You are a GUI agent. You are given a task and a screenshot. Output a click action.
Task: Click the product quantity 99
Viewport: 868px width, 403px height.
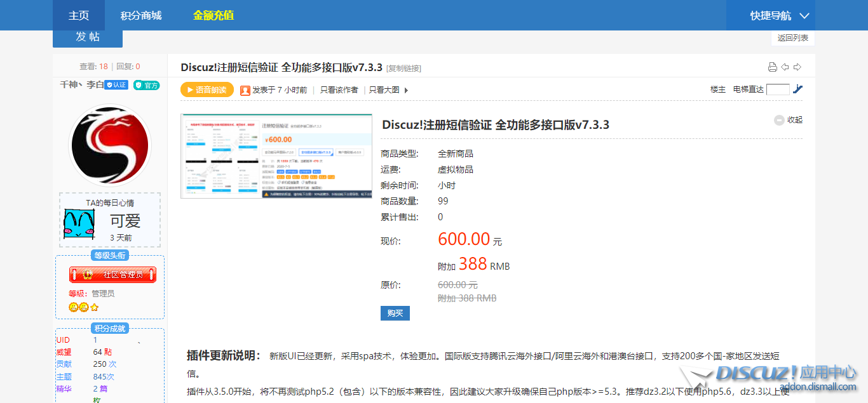[443, 201]
